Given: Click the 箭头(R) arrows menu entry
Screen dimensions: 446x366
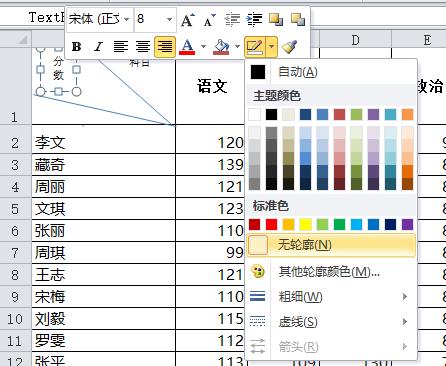Looking at the screenshot, I should (x=332, y=347).
